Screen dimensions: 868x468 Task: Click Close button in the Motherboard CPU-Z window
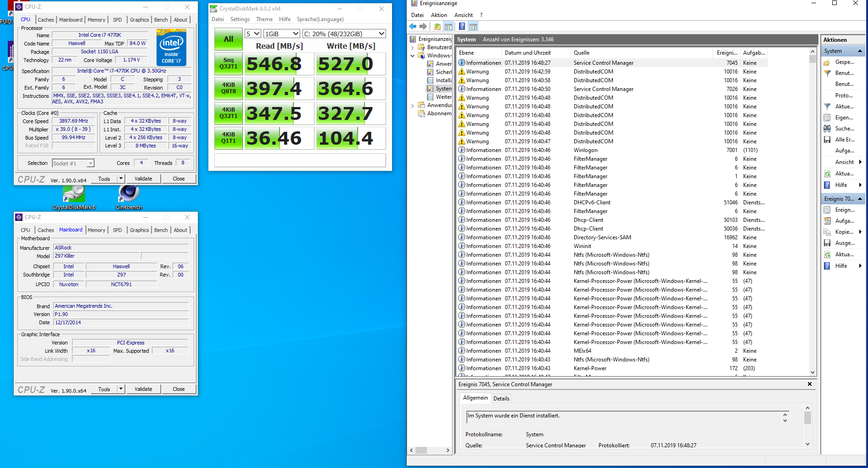point(179,389)
